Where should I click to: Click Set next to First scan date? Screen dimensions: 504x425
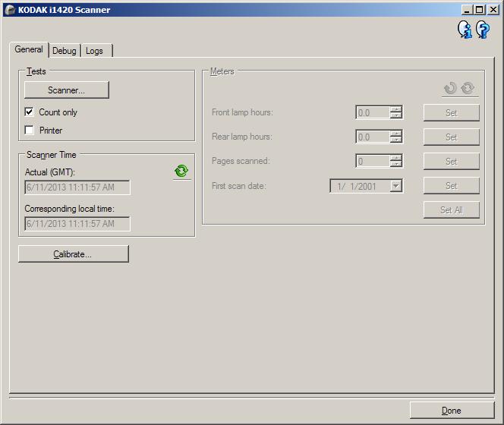click(x=452, y=186)
